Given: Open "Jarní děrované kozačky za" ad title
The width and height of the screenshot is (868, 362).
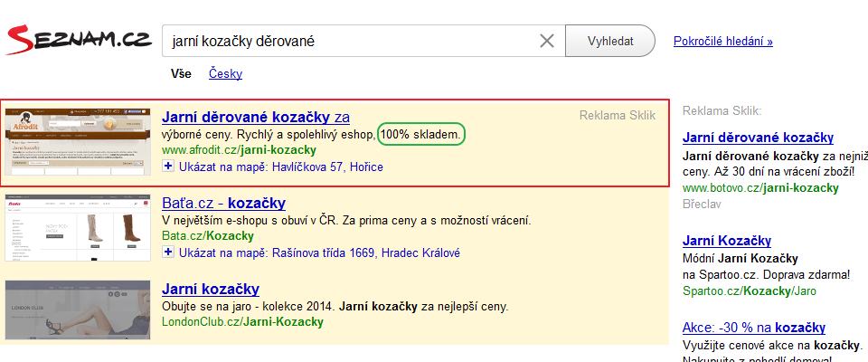Looking at the screenshot, I should click(255, 117).
